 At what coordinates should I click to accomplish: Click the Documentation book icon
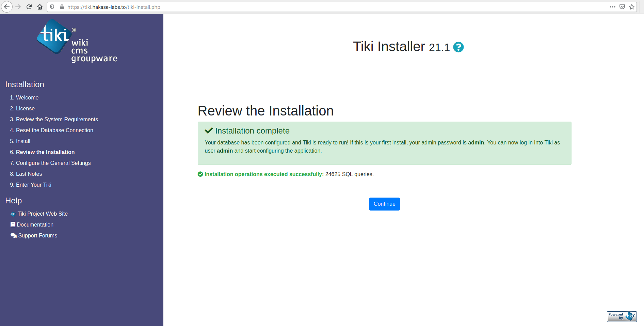pyautogui.click(x=13, y=224)
